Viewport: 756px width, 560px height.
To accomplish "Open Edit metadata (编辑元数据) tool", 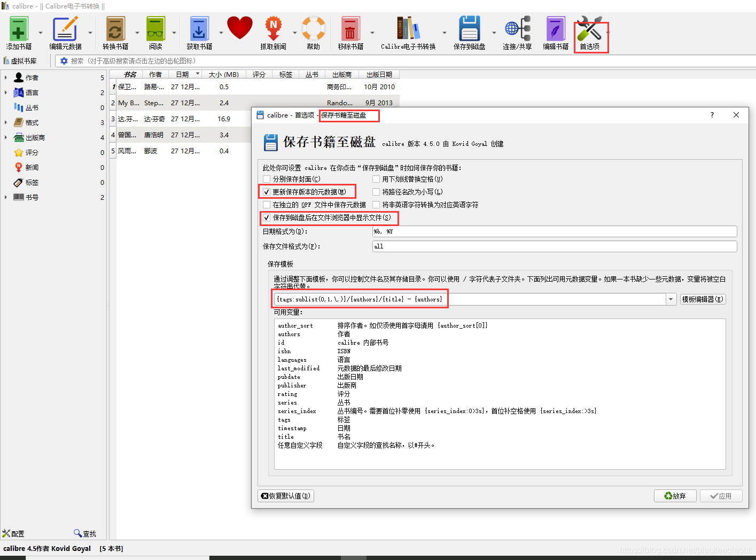I will tap(65, 29).
